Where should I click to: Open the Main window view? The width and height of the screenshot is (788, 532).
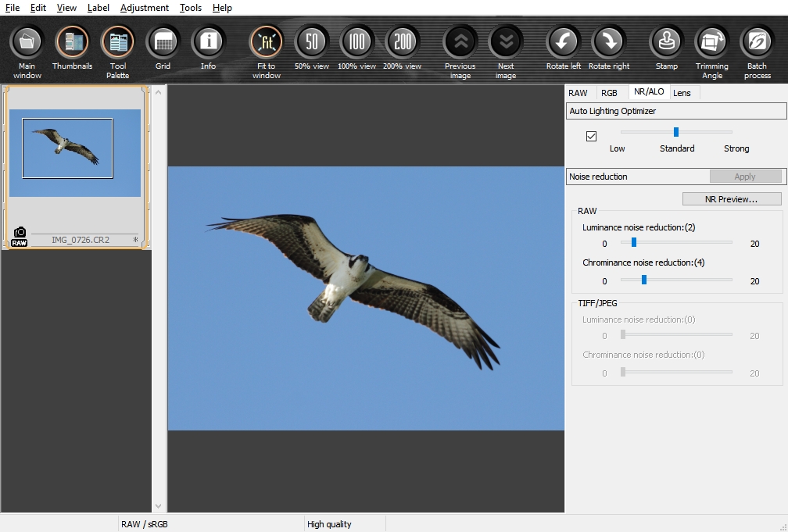(x=27, y=43)
